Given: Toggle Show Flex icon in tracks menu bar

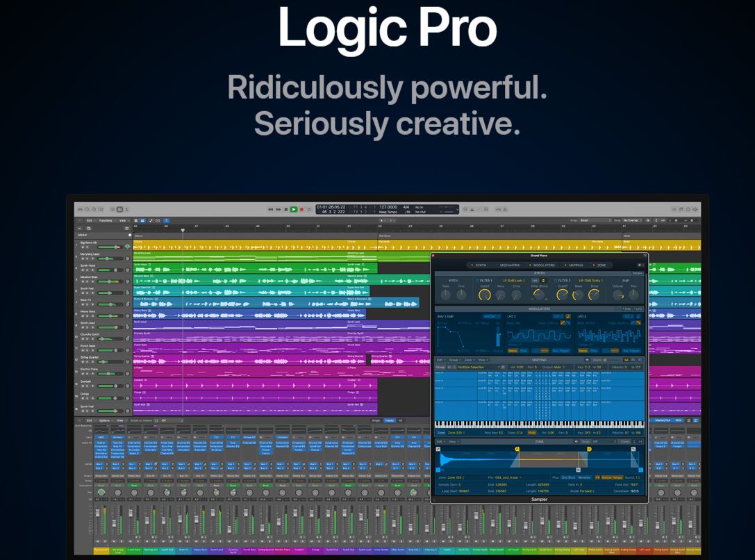Looking at the screenshot, I should 158,220.
